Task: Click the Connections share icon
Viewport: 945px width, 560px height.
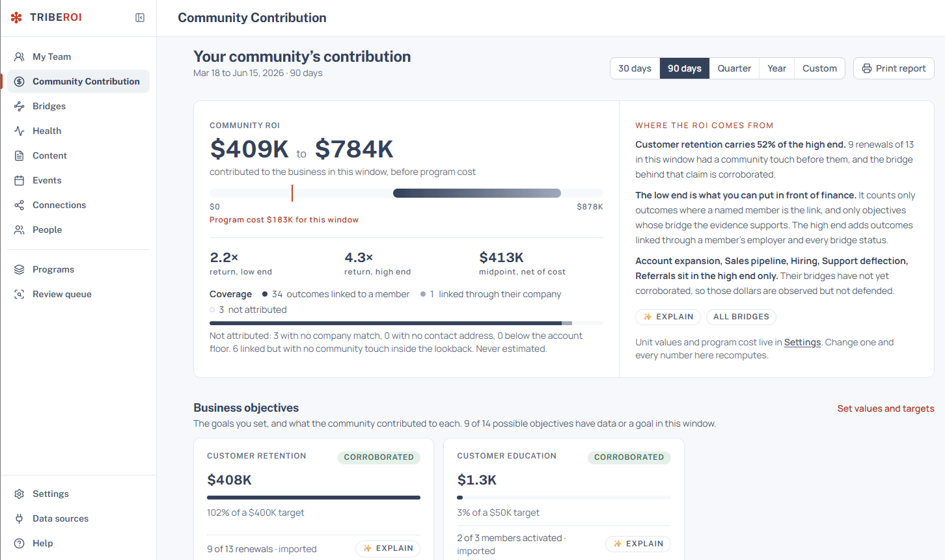Action: point(20,205)
